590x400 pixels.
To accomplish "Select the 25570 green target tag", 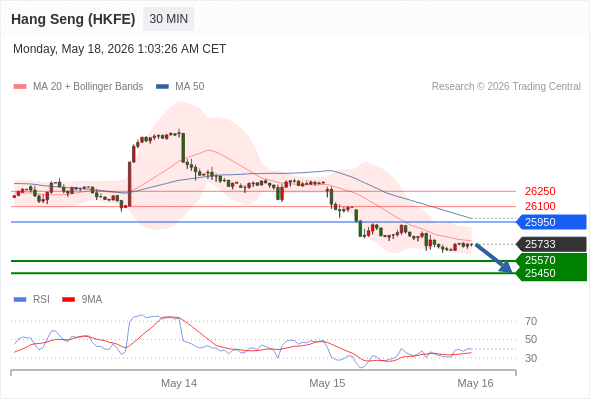I will click(552, 260).
